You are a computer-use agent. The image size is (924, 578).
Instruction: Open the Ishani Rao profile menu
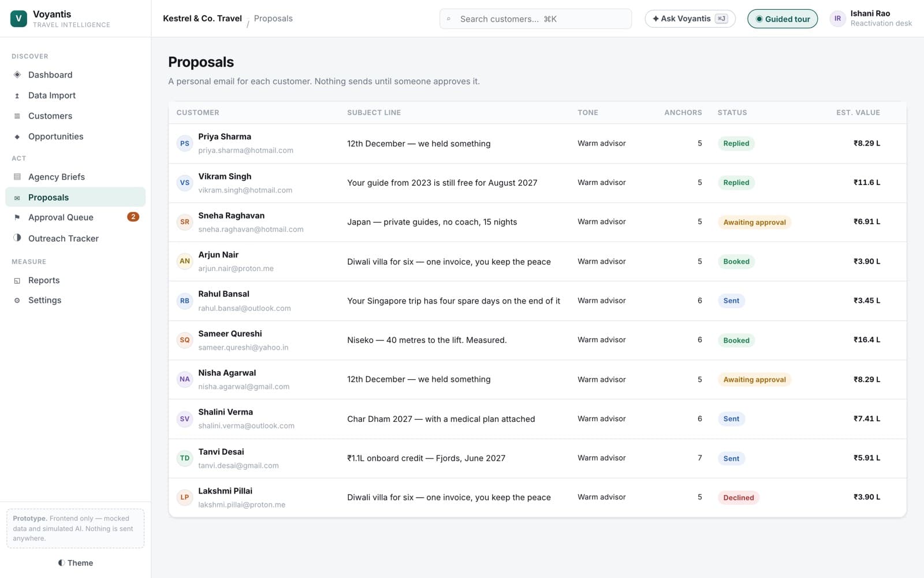pyautogui.click(x=871, y=18)
